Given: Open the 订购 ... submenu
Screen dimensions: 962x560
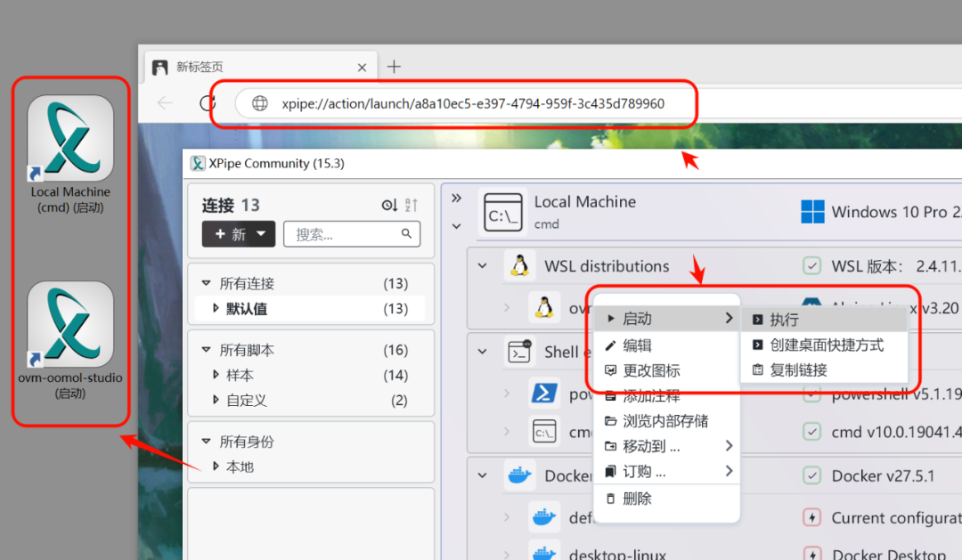Looking at the screenshot, I should [x=667, y=471].
